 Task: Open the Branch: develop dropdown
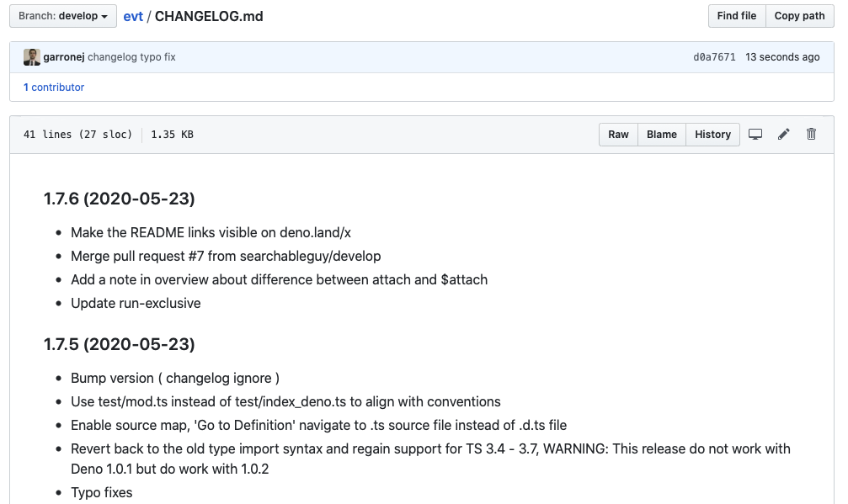pos(62,16)
